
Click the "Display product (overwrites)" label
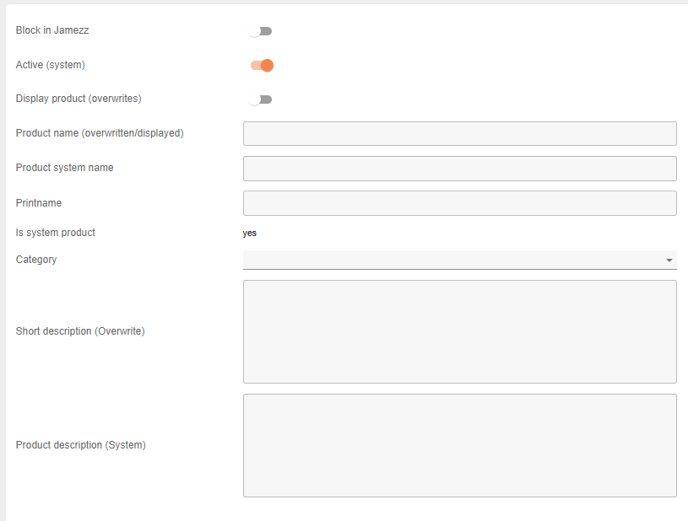78,99
